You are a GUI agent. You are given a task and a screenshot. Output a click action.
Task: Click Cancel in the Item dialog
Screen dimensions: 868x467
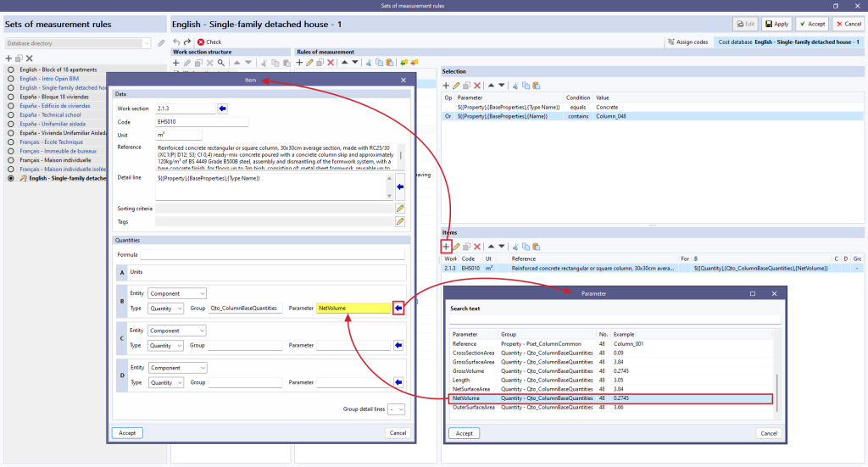tap(398, 433)
